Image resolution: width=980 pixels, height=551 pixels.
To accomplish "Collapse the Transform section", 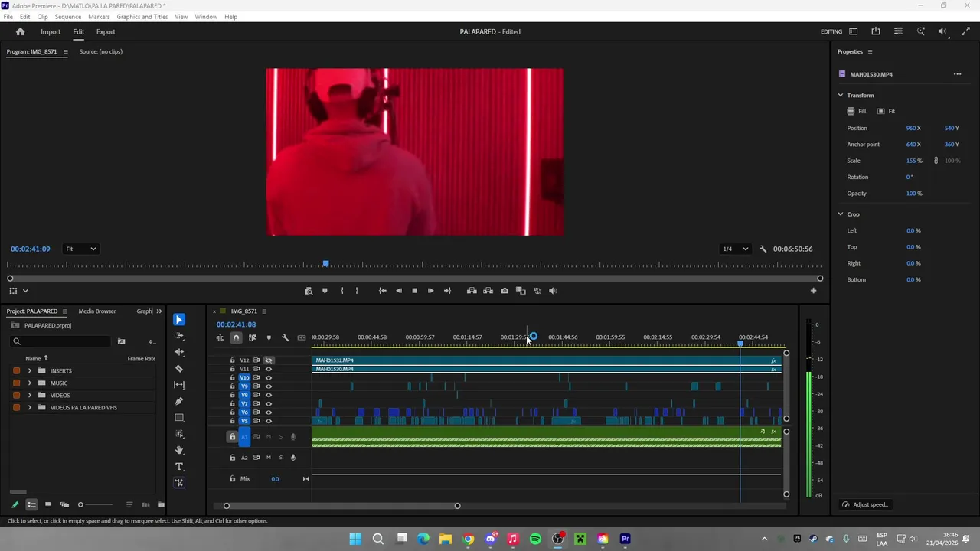I will tap(841, 96).
